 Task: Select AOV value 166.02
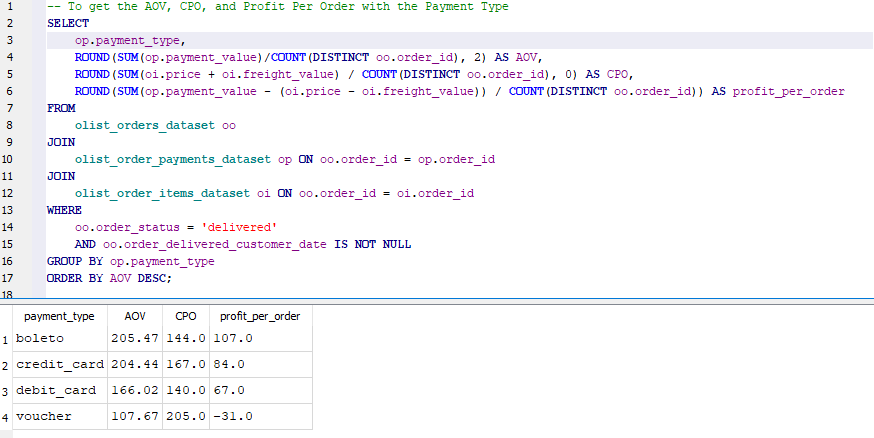135,390
